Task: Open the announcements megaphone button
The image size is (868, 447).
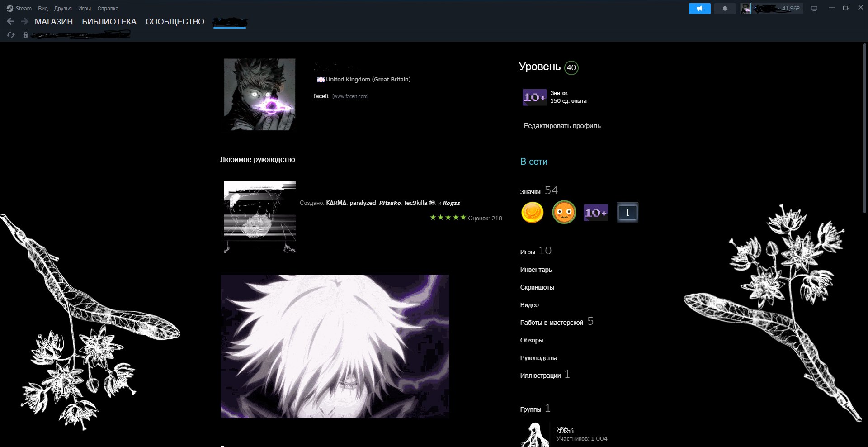Action: coord(699,9)
